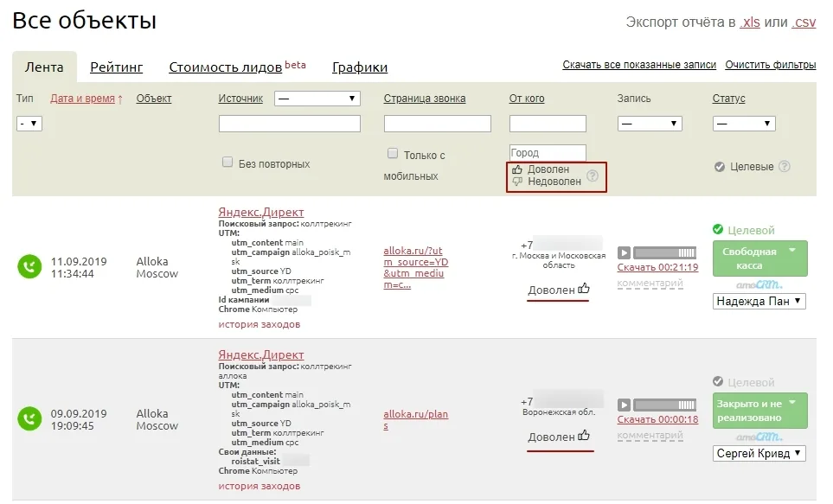Click Скачать все показанные записи link
Viewport: 833px width, 504px height.
point(639,64)
